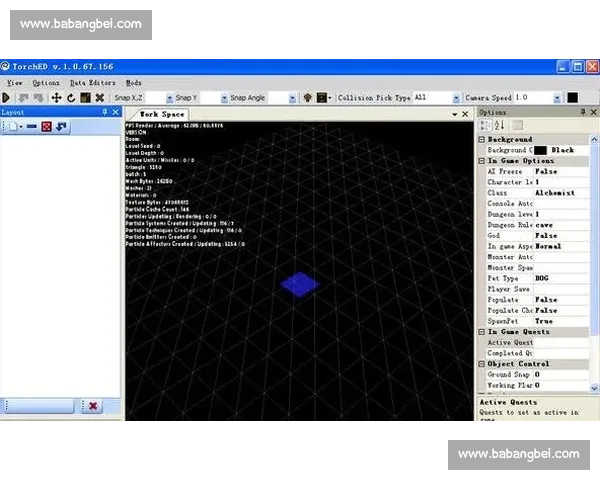The height and width of the screenshot is (480, 600).
Task: Click the X-shaped delete icon in the main toolbar
Action: (x=99, y=98)
